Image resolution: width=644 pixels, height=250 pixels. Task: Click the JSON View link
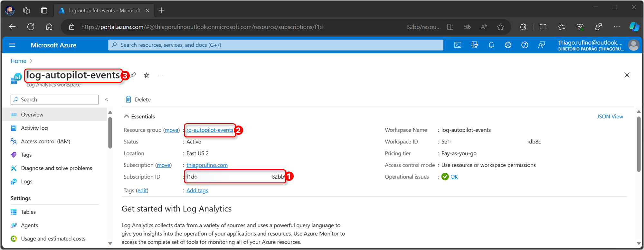pyautogui.click(x=610, y=116)
